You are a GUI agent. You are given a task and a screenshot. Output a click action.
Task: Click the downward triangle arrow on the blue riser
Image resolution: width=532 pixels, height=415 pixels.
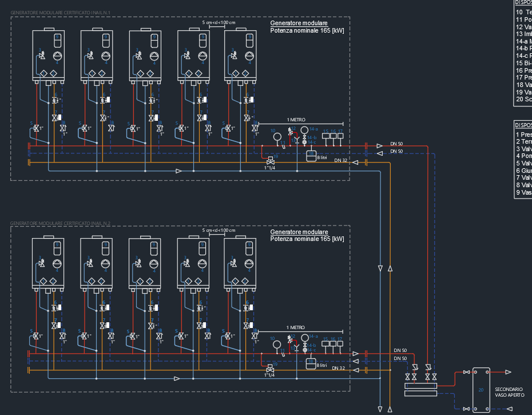[x=380, y=267]
